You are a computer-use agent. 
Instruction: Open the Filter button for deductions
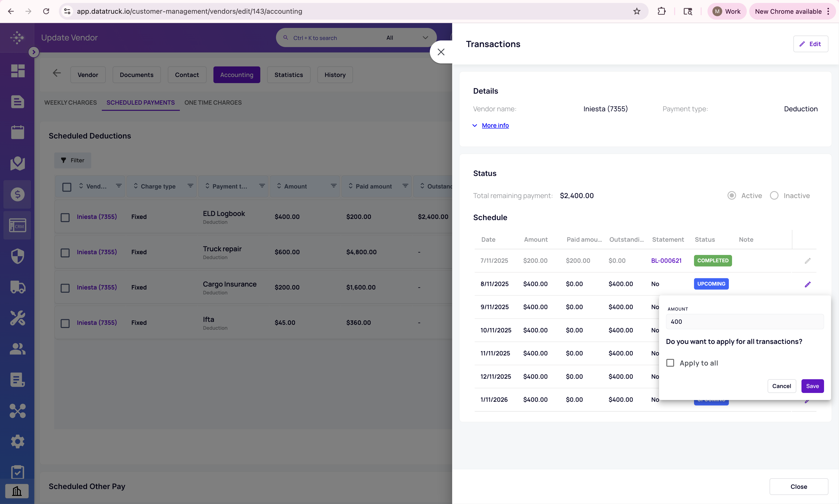point(73,160)
